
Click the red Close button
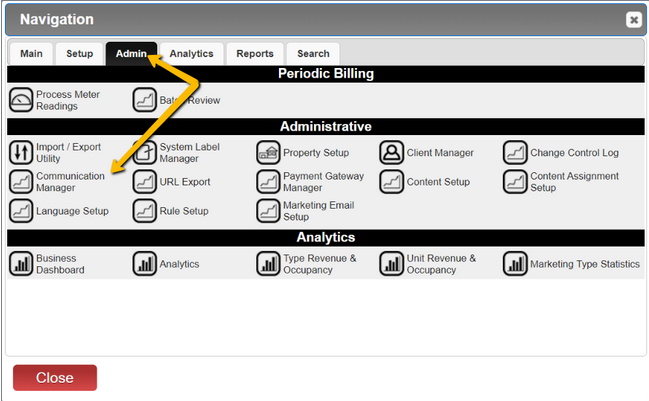55,377
